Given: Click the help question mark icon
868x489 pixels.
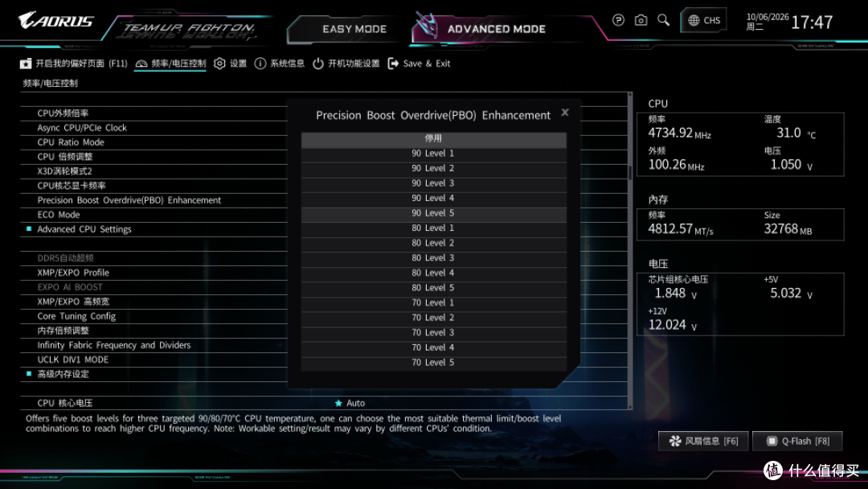Looking at the screenshot, I should tap(618, 20).
